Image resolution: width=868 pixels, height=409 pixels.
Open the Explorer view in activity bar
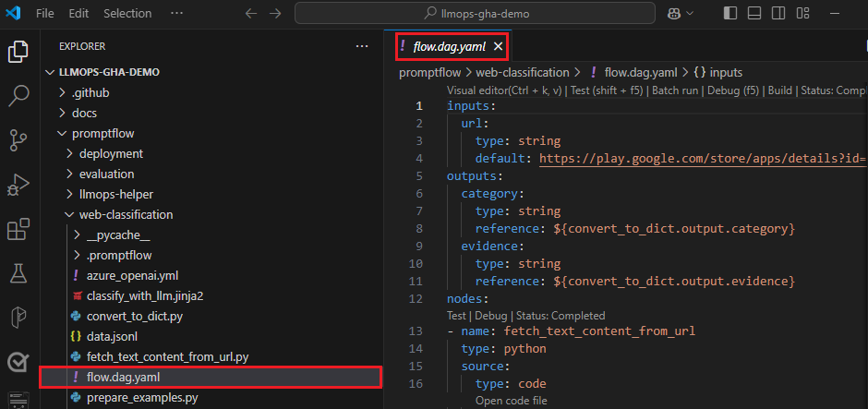18,51
